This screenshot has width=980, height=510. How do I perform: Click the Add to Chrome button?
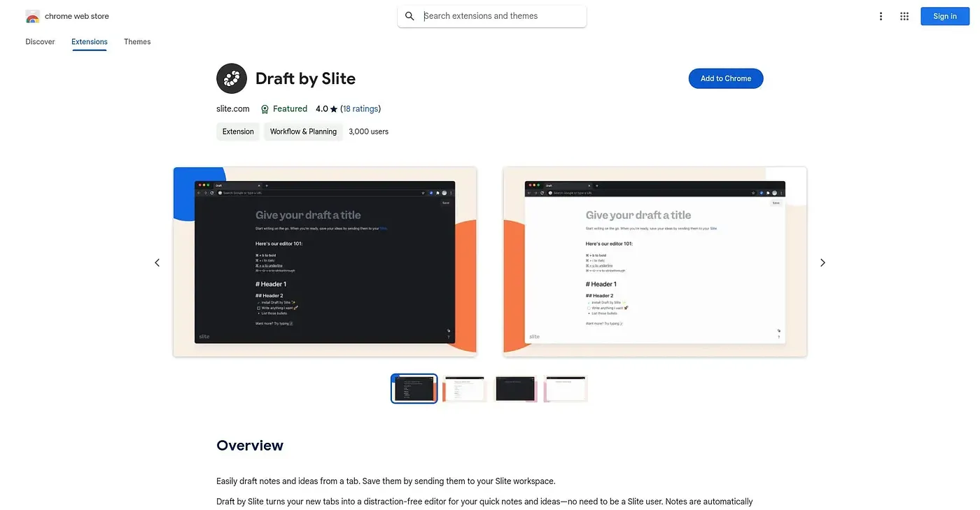[x=726, y=78]
